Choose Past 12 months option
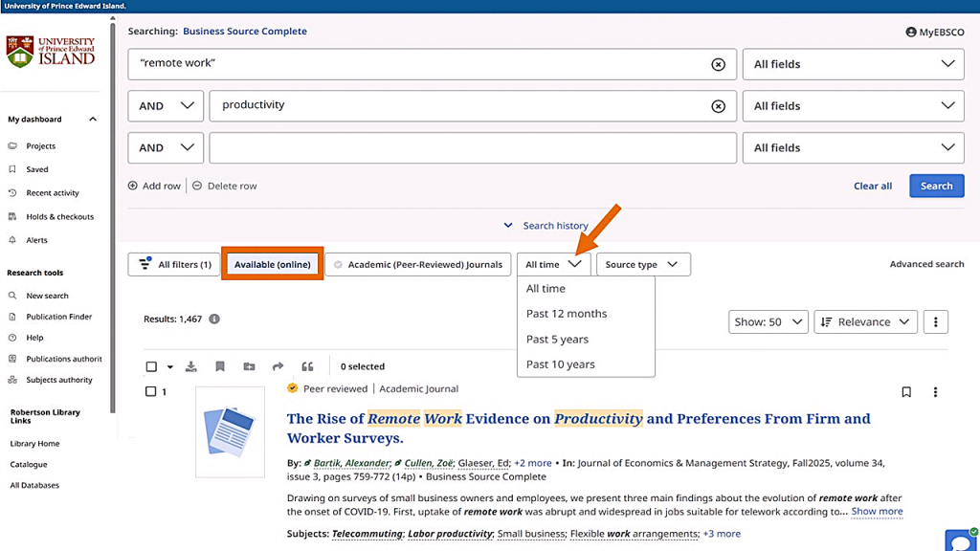This screenshot has height=551, width=980. (x=566, y=314)
